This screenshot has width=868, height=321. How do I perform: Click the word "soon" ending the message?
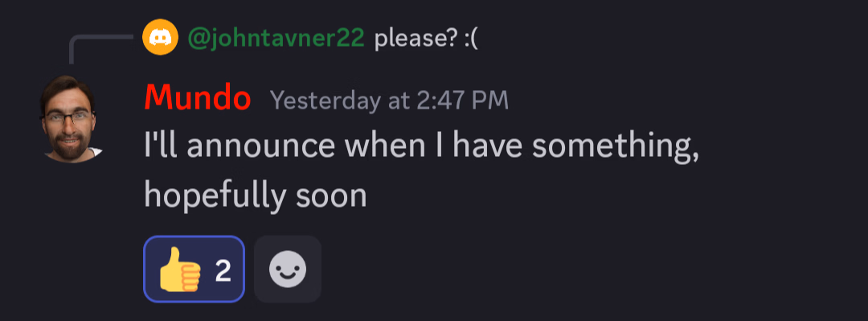click(331, 196)
